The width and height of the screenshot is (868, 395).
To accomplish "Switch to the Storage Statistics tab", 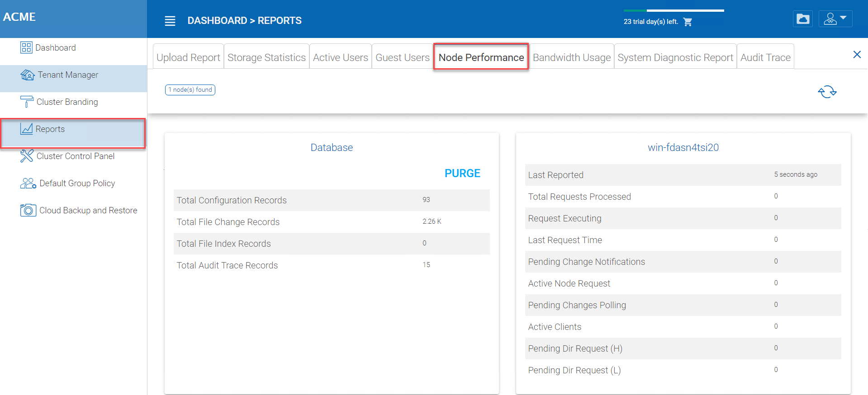I will click(x=266, y=57).
